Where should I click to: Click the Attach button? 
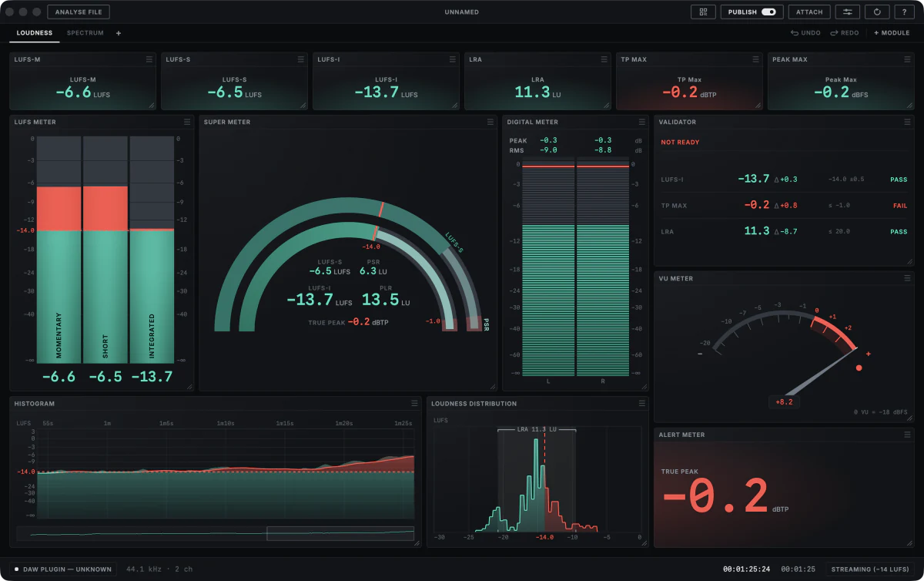pos(809,12)
